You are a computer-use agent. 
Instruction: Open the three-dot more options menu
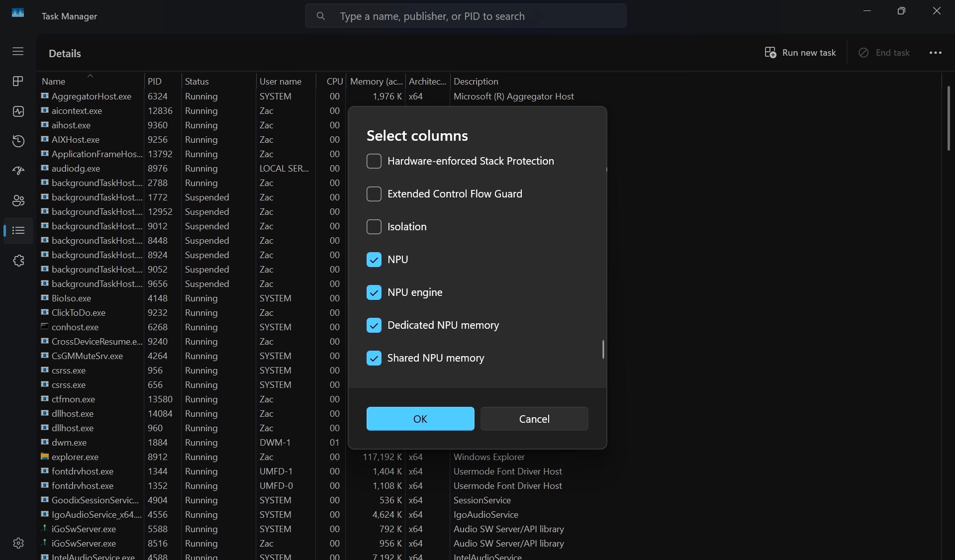pyautogui.click(x=935, y=53)
